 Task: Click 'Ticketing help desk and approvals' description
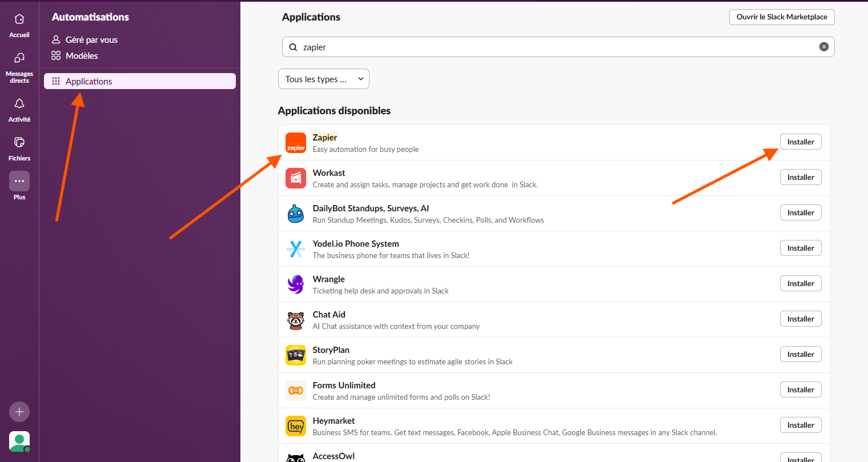[381, 291]
